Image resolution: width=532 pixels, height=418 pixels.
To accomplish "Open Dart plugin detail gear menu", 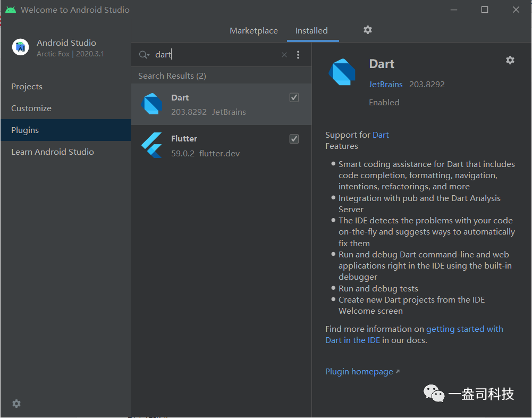I will 510,60.
